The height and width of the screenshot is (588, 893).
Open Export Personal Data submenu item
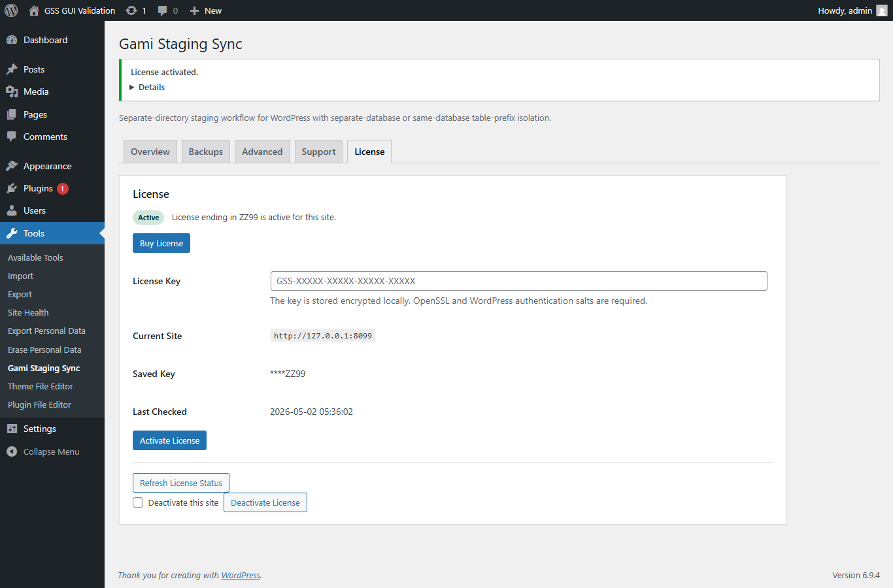tap(46, 331)
